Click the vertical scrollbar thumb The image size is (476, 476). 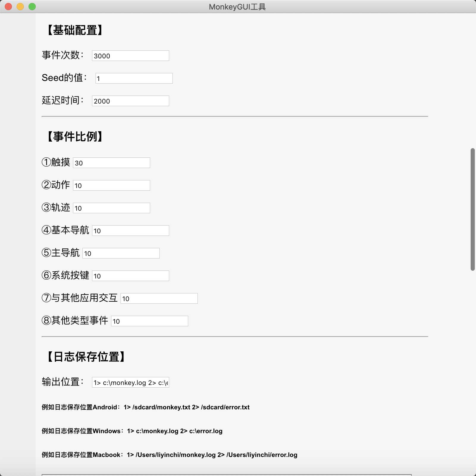(472, 209)
